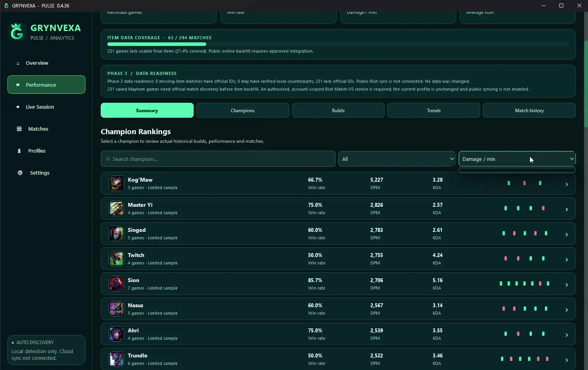Expand Singed row with its chevron
Screen dimensions: 588x370
566,234
